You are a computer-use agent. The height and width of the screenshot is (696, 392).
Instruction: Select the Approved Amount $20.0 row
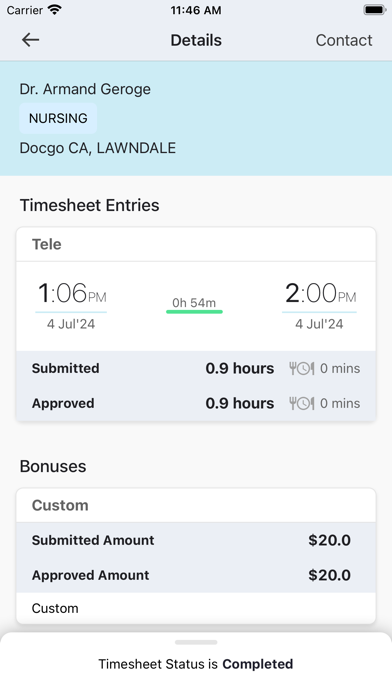click(x=196, y=575)
